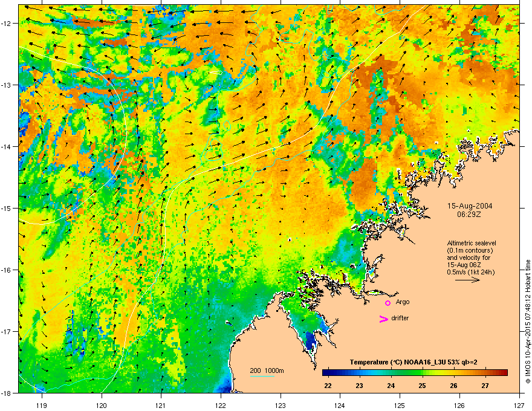Image resolution: width=532 pixels, height=411 pixels.
Task: Click longitude axis label 121
Action: point(161,405)
